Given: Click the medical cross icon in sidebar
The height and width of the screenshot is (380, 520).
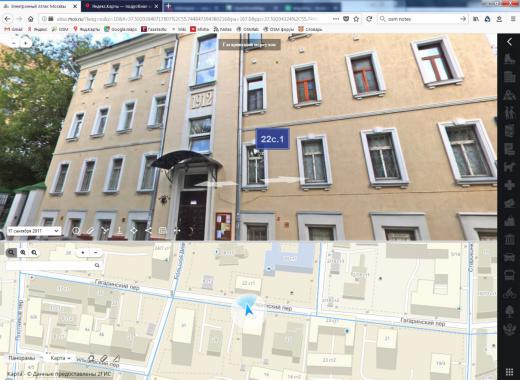Looking at the screenshot, I should [x=509, y=185].
